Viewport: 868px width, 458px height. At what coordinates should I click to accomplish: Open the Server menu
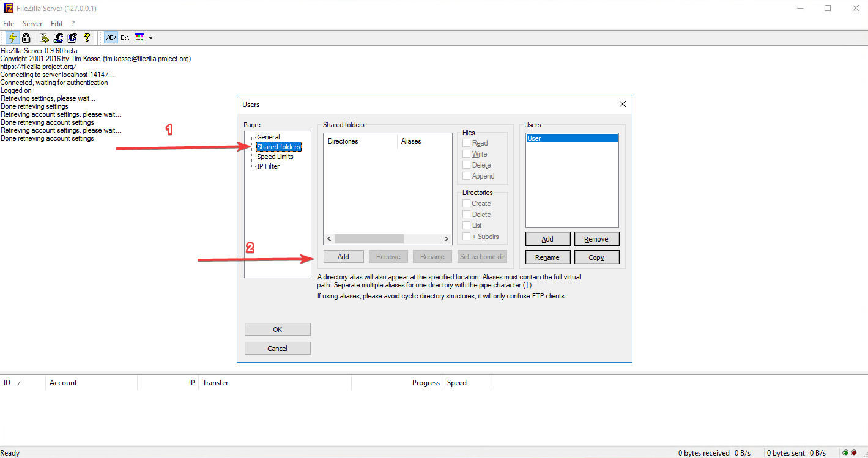click(32, 24)
